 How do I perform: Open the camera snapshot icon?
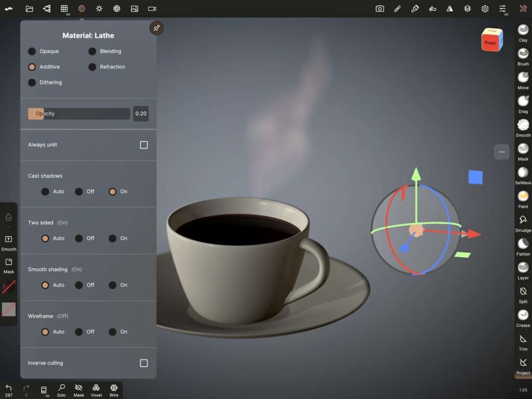(x=380, y=9)
